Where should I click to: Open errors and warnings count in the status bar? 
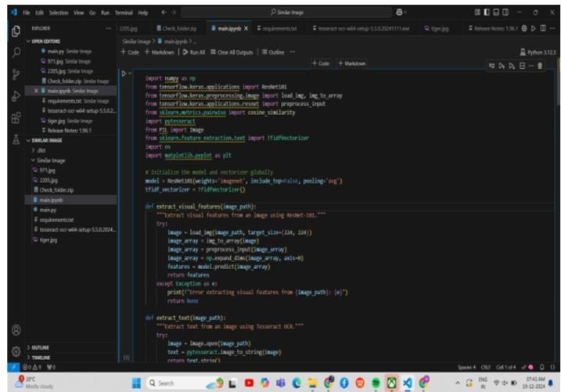(x=32, y=367)
